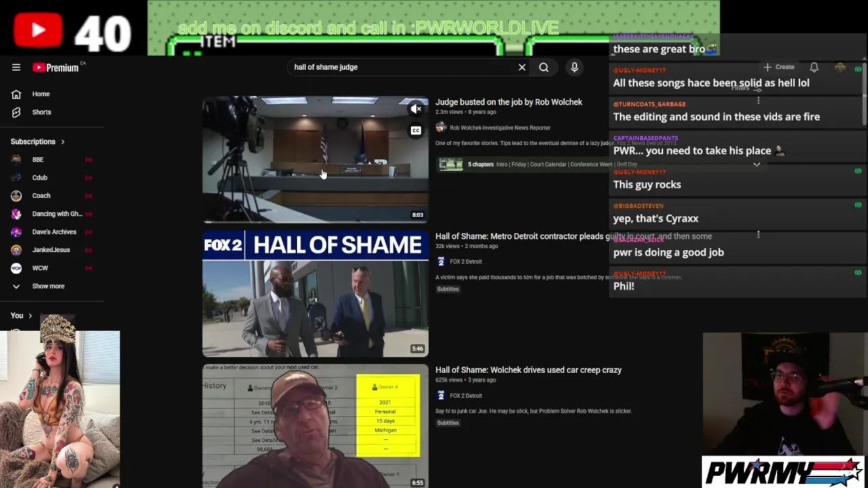Expand the Subscriptions section chevron

[x=62, y=142]
